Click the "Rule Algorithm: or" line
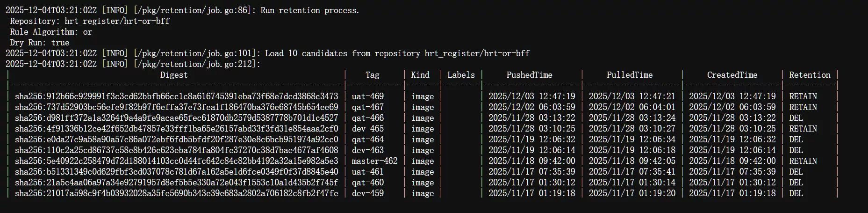The height and width of the screenshot is (213, 868). coord(51,32)
